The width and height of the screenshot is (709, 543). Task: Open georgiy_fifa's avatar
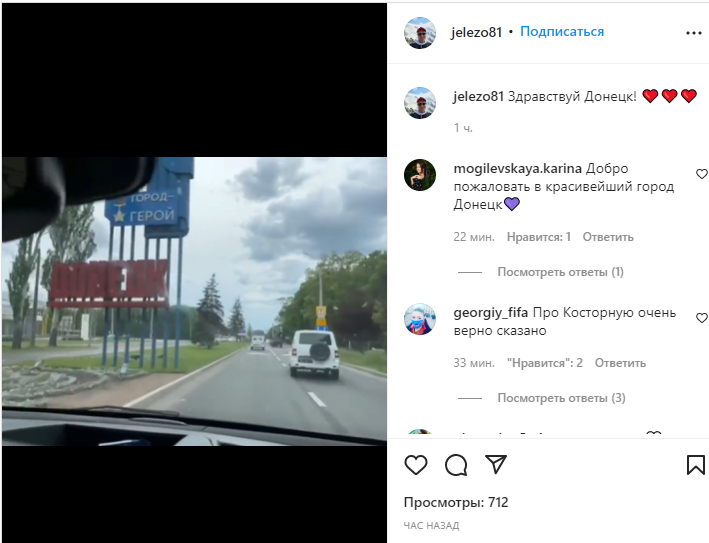pyautogui.click(x=420, y=319)
